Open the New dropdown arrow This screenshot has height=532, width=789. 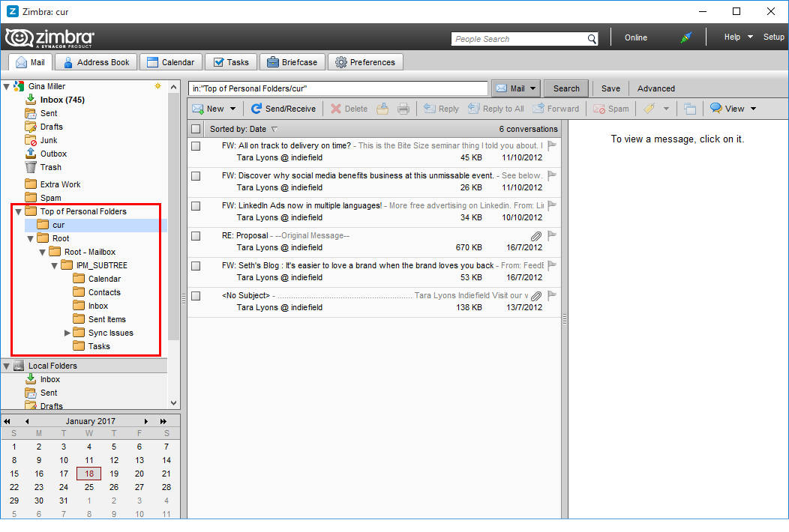(x=233, y=109)
